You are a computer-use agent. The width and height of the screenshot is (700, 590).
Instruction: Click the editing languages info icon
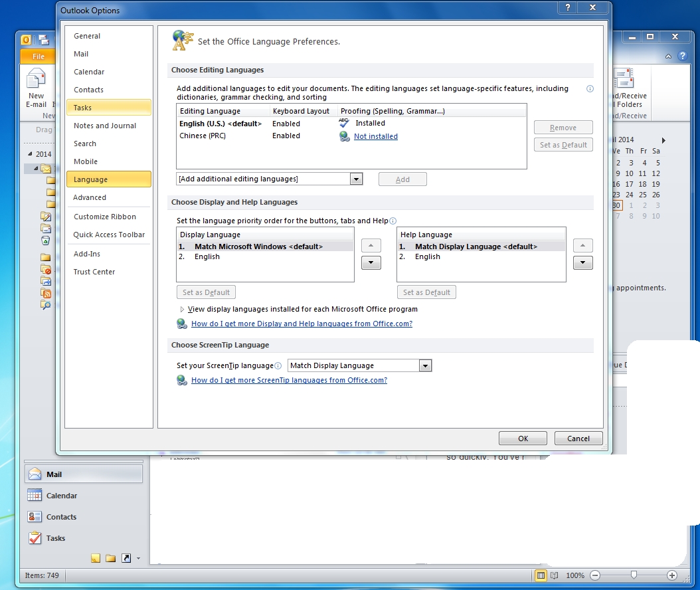coord(590,88)
